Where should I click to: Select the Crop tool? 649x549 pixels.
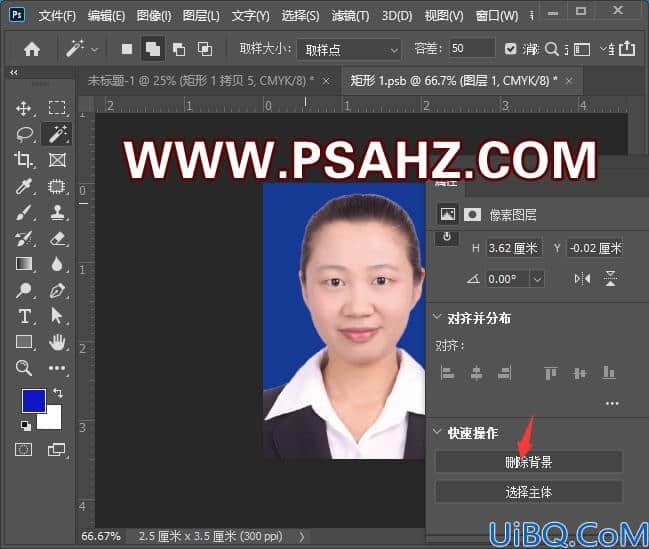(24, 160)
